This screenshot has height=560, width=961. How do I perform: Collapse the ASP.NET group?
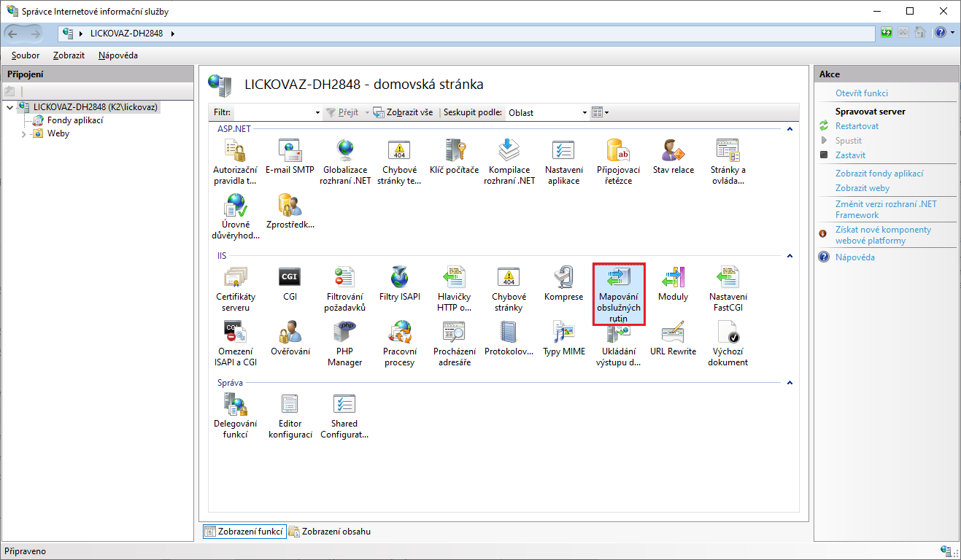pos(789,129)
